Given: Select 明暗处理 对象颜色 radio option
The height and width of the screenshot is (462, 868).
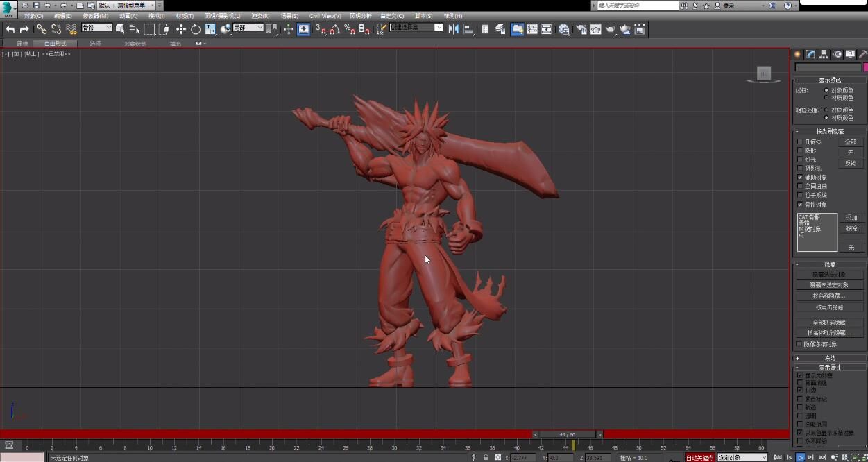Looking at the screenshot, I should pyautogui.click(x=826, y=110).
